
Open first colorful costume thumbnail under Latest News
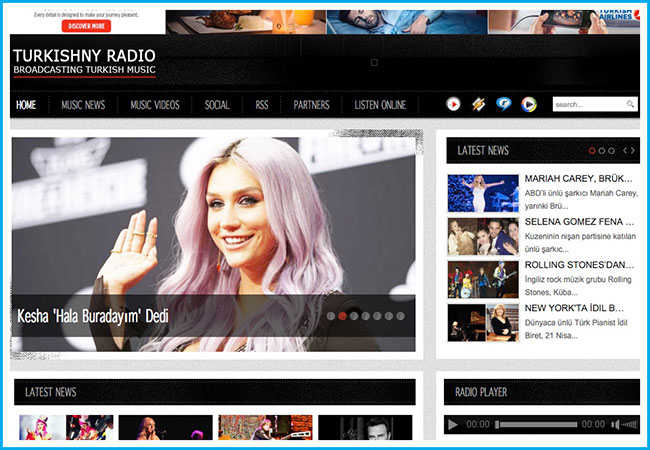66,427
